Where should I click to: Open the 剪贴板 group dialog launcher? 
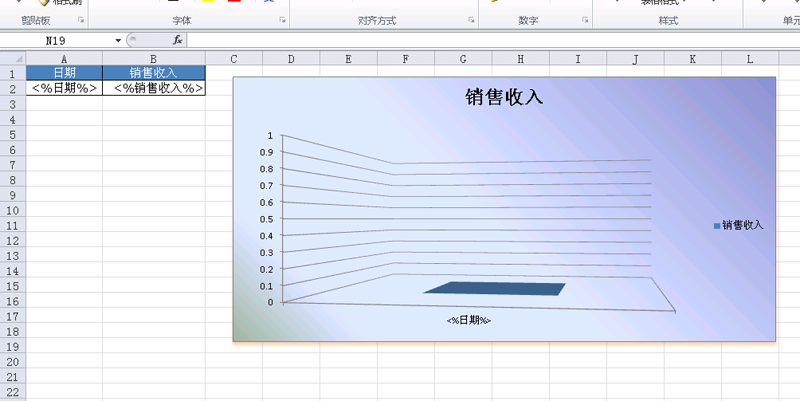81,20
